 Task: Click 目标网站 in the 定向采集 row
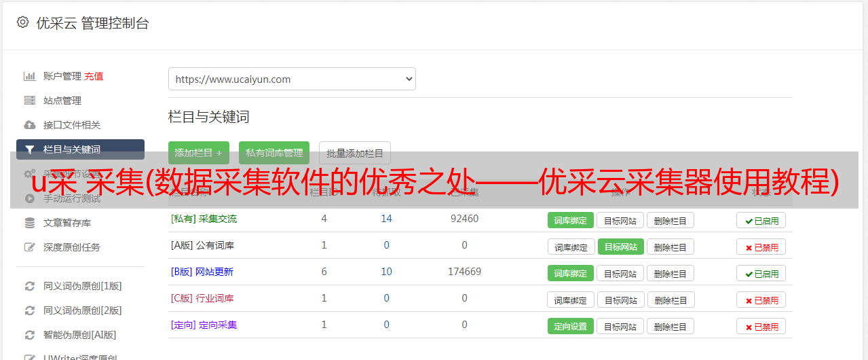coord(620,326)
